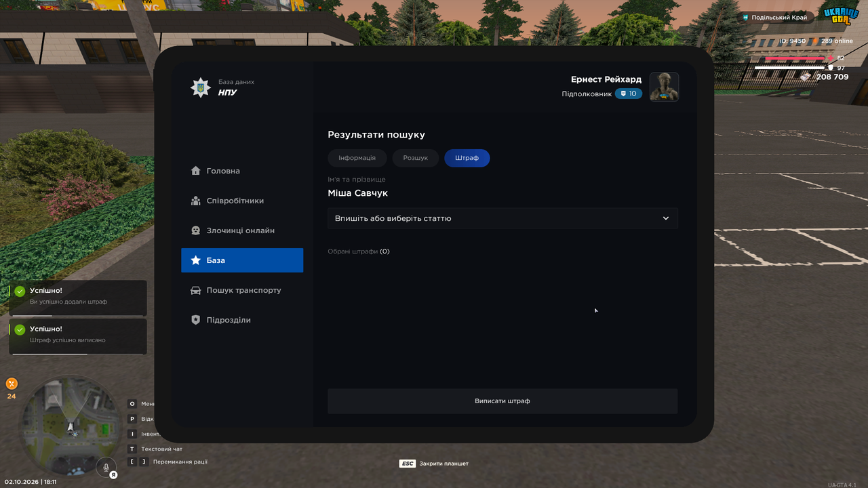Viewport: 868px width, 488px height.
Task: Go to Співробітники section
Action: coord(242,201)
